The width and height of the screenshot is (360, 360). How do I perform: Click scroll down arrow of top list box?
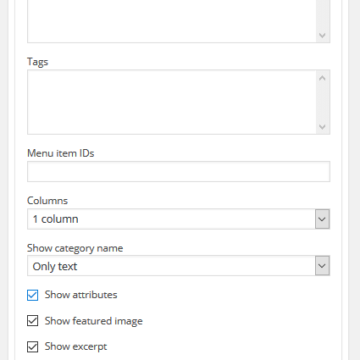[x=322, y=35]
